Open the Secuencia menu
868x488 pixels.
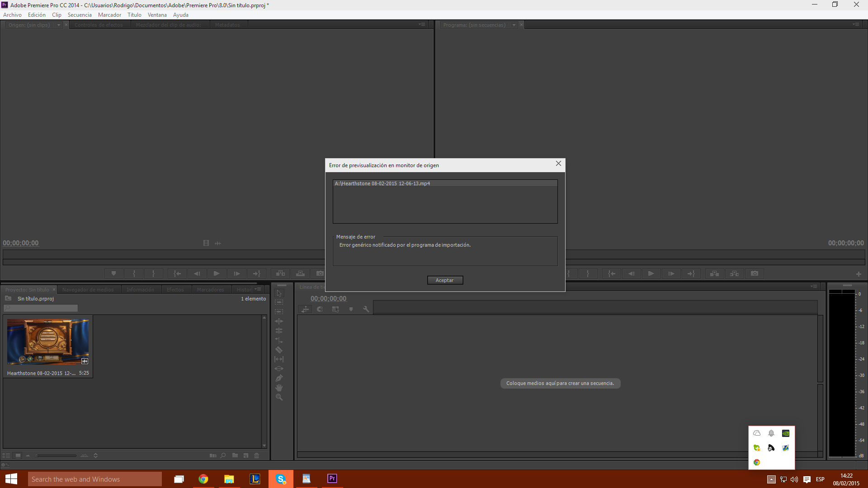[x=80, y=15]
